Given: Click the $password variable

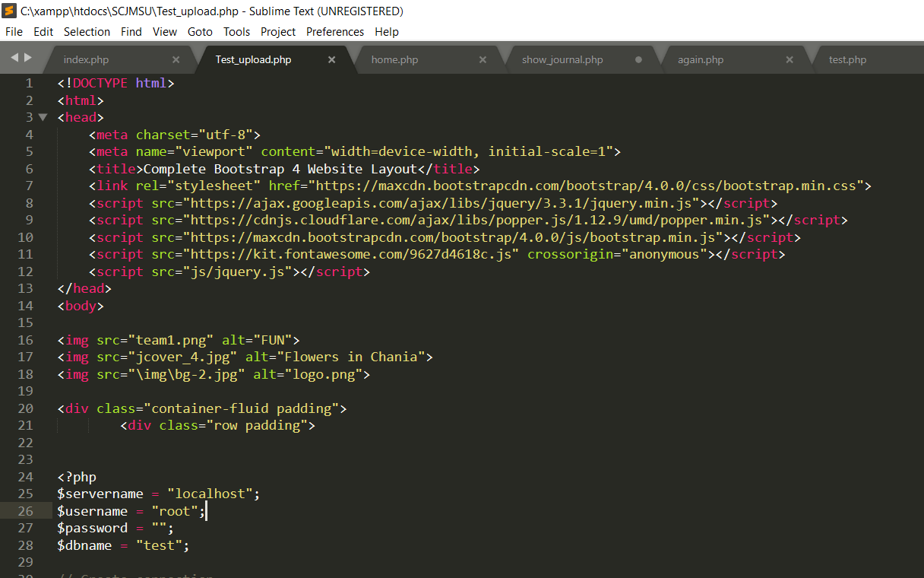Looking at the screenshot, I should (x=93, y=528).
